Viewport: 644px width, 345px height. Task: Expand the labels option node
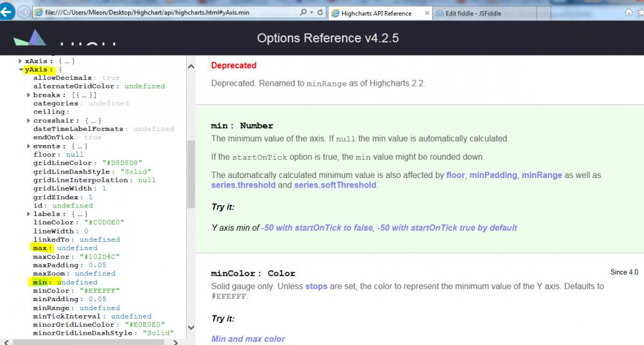pos(28,214)
